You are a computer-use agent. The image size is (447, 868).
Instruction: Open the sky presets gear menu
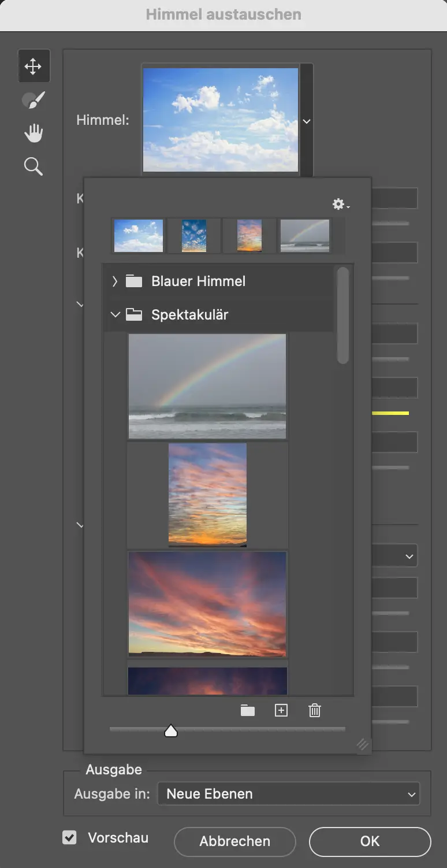pyautogui.click(x=340, y=204)
